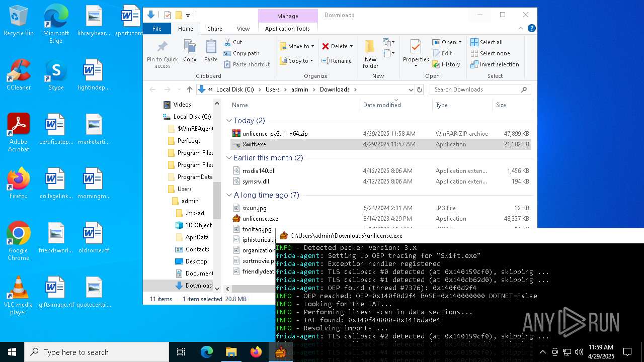Collapse the Today group

pos(229,121)
